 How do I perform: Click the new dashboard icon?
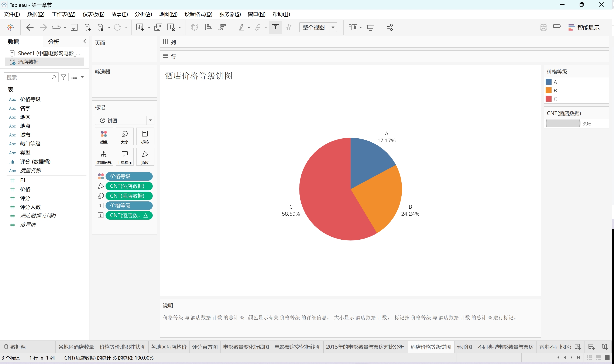(x=591, y=347)
